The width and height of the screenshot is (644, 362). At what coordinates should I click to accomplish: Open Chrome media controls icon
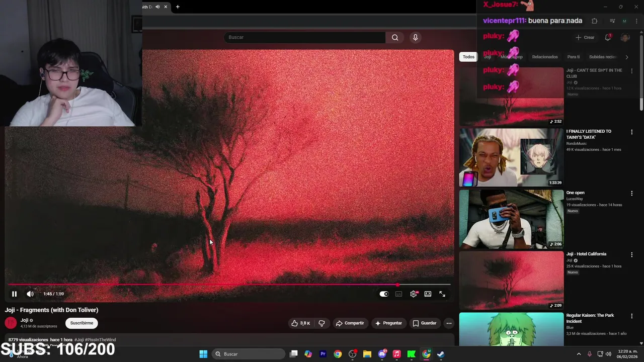(612, 21)
